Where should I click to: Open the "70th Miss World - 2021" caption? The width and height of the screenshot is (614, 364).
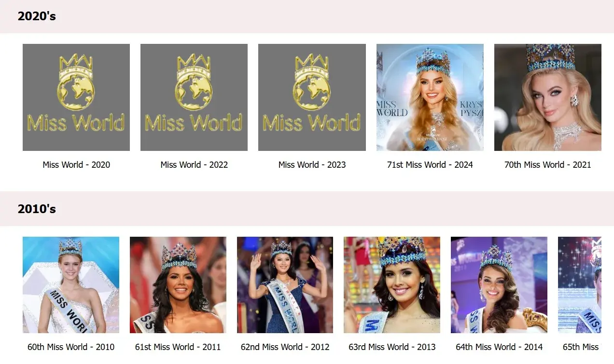(x=547, y=165)
